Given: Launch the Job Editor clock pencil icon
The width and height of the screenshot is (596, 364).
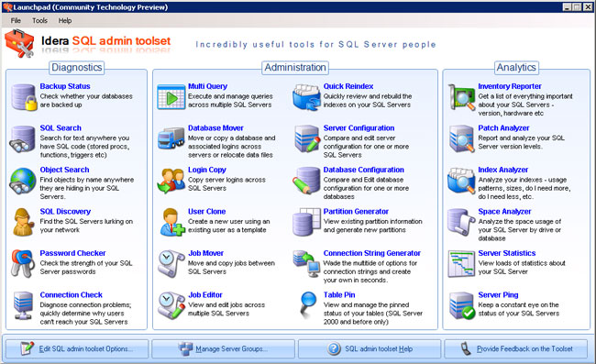Looking at the screenshot, I should [171, 305].
